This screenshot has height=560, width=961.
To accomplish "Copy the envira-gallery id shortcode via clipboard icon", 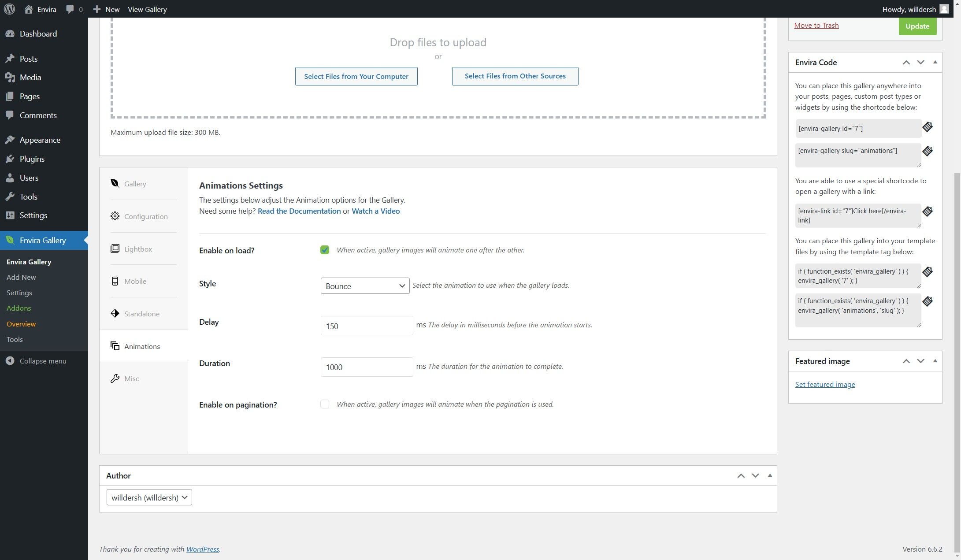I will click(928, 127).
